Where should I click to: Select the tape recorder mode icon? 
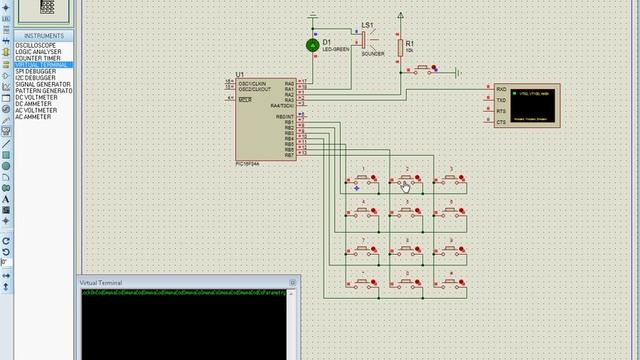point(6,98)
